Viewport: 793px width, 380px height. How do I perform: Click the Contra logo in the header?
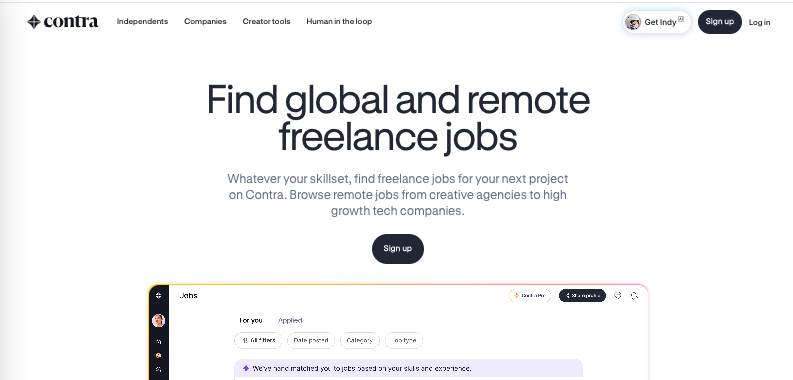pos(63,22)
